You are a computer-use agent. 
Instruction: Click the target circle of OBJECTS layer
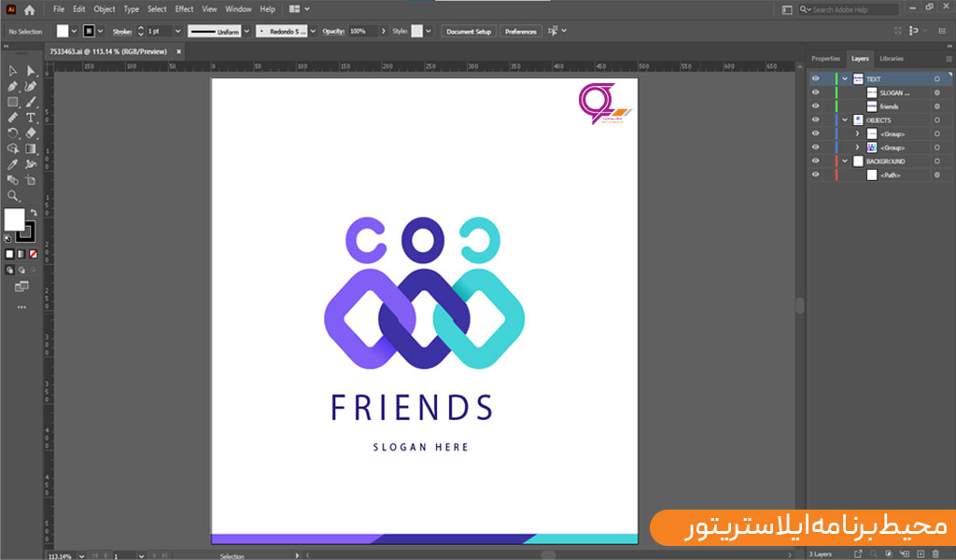coord(937,120)
